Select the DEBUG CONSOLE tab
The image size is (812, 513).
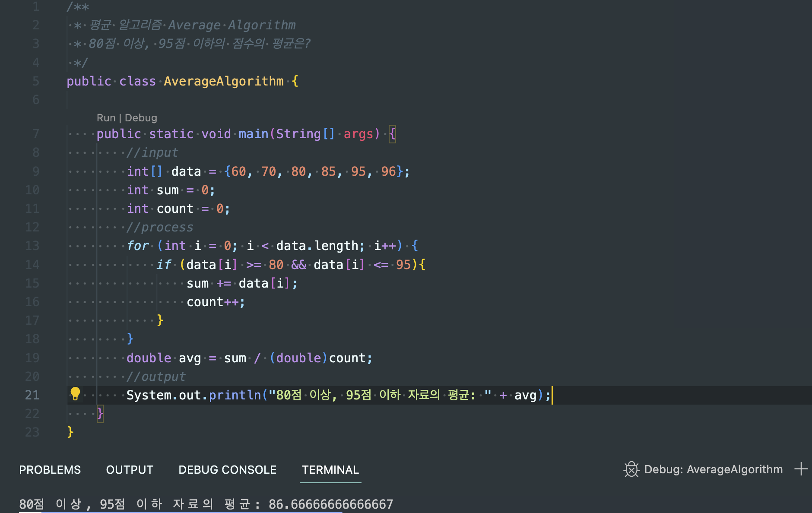pos(228,469)
